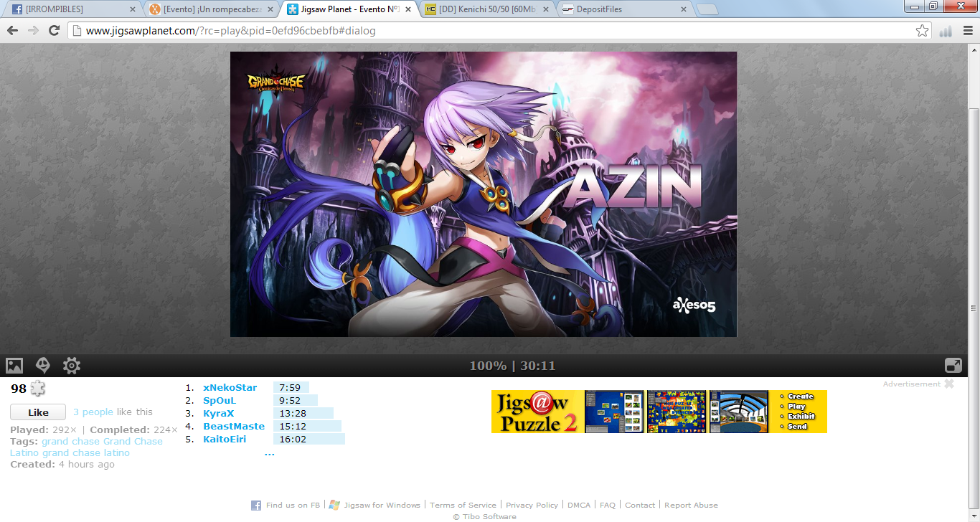Open the DMCA footer link

point(579,506)
